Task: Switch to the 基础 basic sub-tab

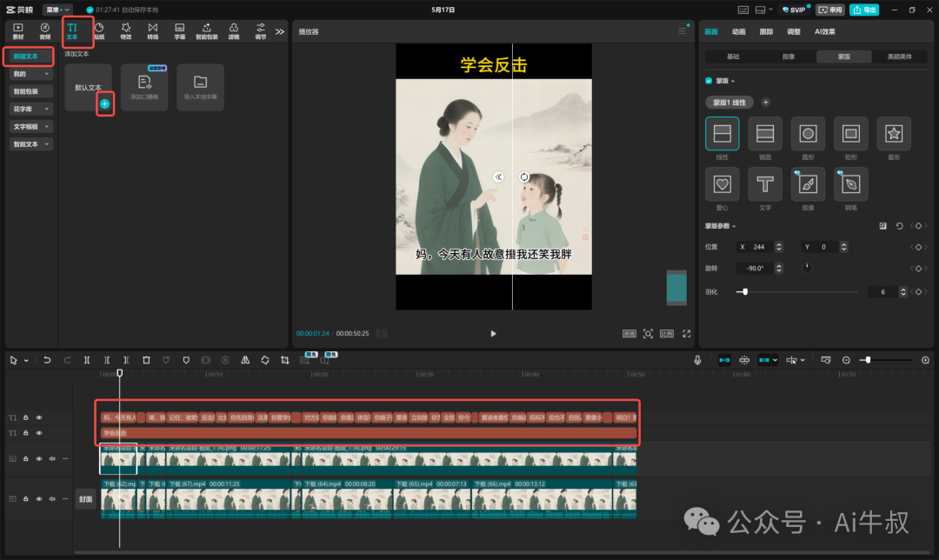Action: (x=733, y=57)
